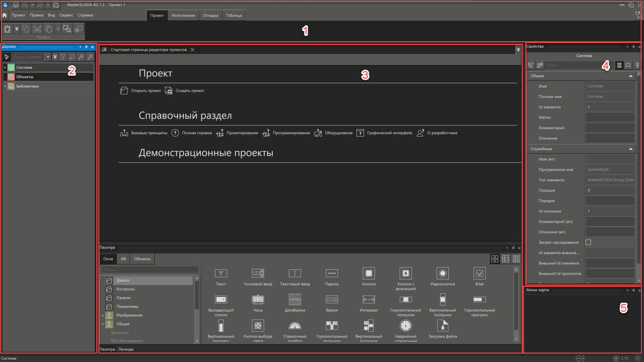Open the Полная справка link

(x=197, y=133)
